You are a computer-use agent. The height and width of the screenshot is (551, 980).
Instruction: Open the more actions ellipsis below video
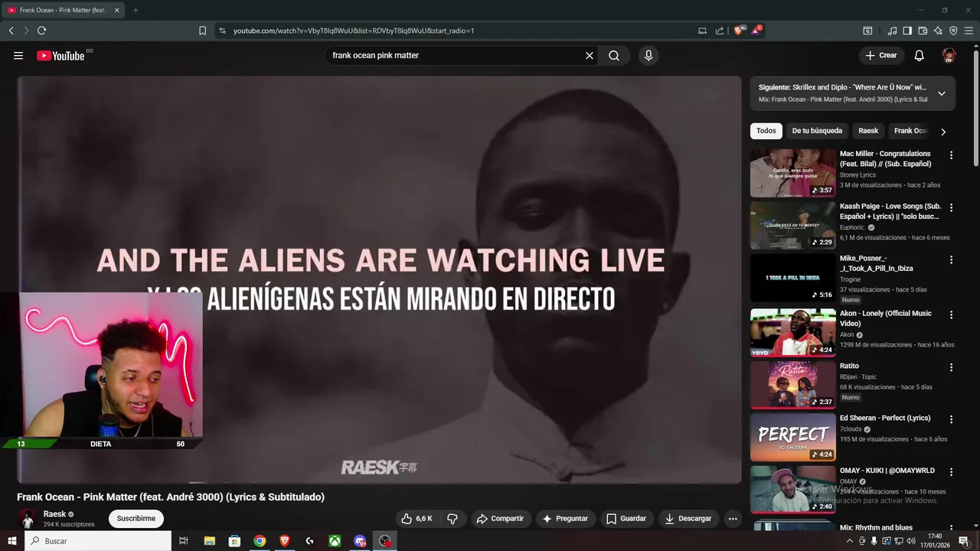733,518
